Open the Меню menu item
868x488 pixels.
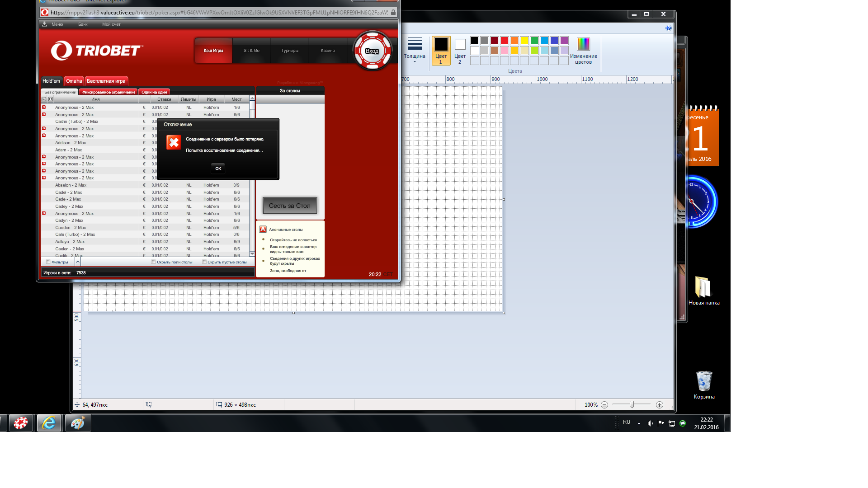click(x=57, y=24)
